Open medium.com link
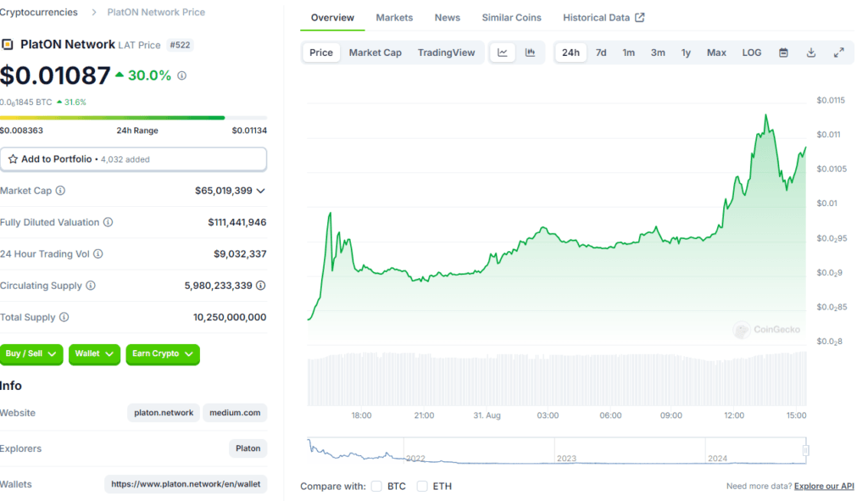This screenshot has height=501, width=868. click(235, 413)
